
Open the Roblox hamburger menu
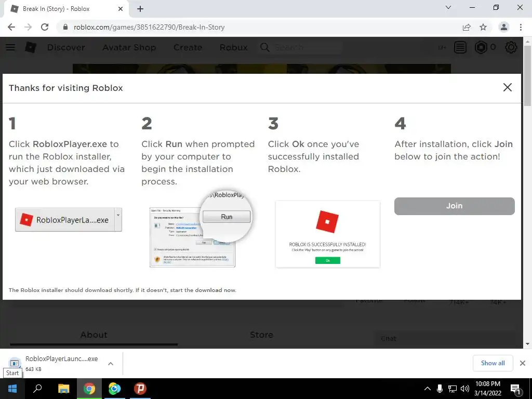point(10,47)
